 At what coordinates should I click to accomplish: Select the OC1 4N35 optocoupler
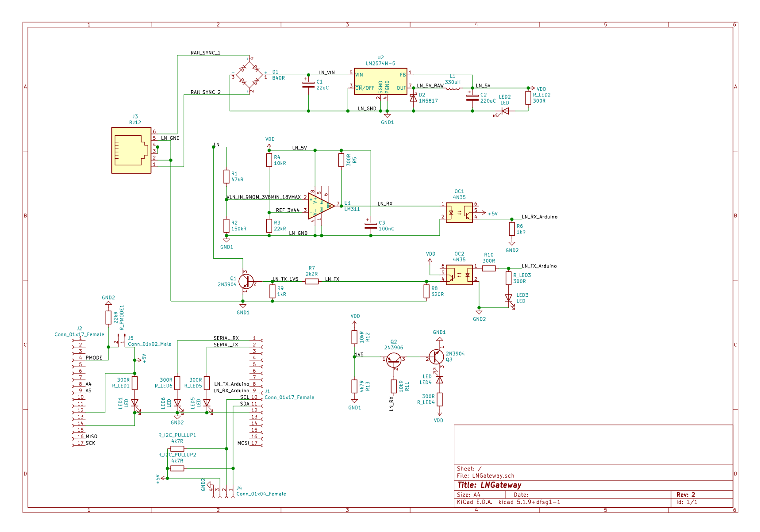[459, 212]
